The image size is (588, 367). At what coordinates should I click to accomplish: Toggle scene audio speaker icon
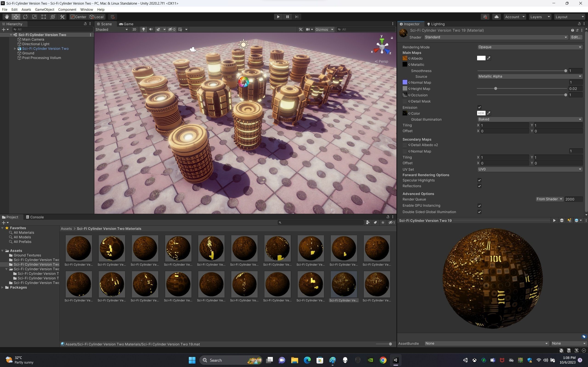(x=151, y=29)
